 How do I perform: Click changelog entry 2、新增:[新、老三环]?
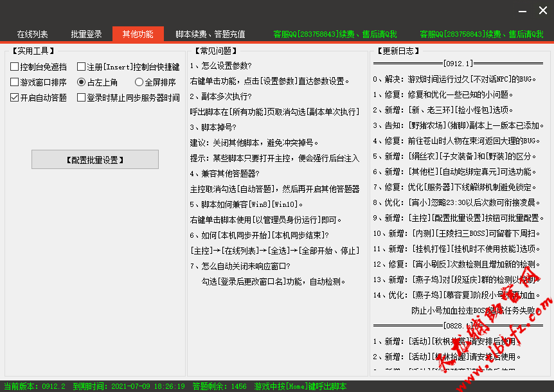click(443, 110)
